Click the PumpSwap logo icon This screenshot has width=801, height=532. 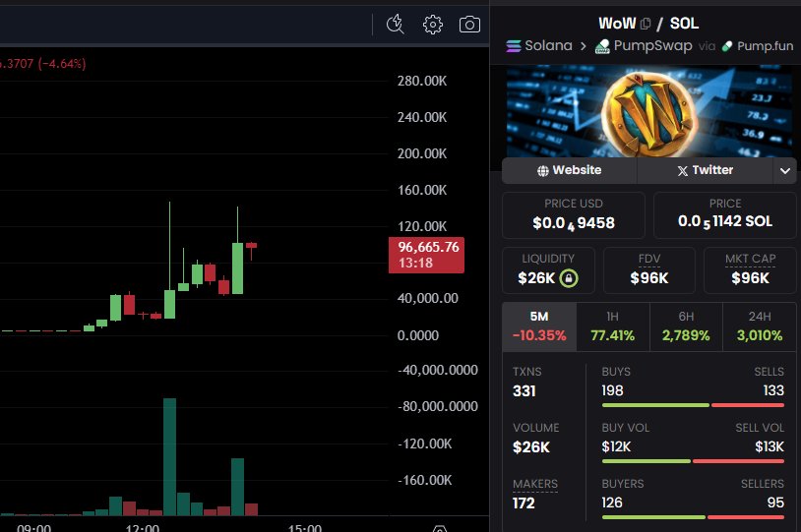pyautogui.click(x=603, y=46)
